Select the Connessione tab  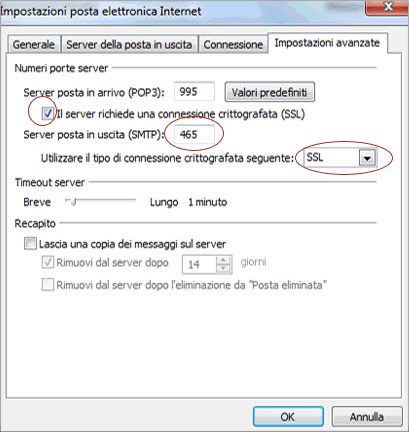coord(233,44)
